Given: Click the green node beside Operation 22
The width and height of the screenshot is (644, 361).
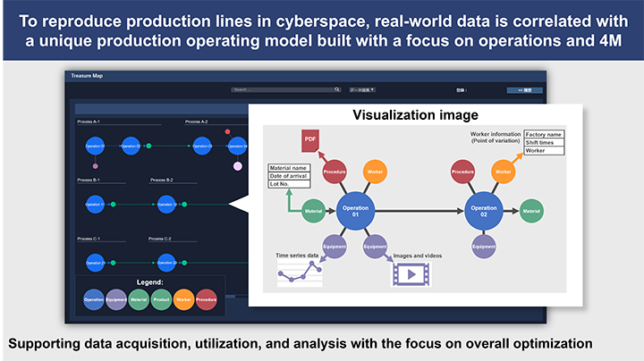Looking at the screenshot, I should pos(184,263).
